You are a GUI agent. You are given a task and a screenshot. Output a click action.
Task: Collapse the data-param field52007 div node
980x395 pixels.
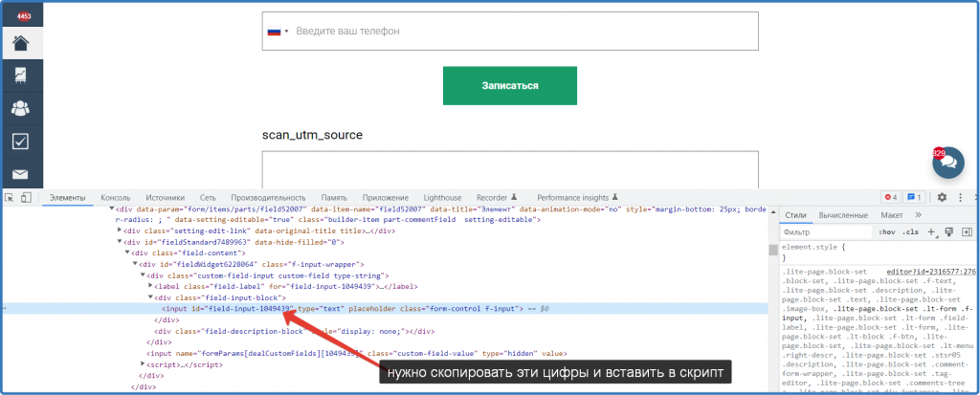pos(112,208)
